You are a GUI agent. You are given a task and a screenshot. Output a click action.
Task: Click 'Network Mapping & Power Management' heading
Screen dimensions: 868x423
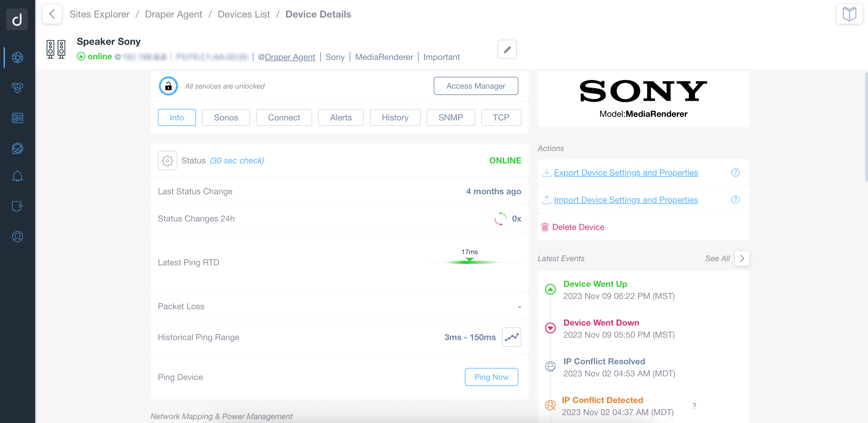pos(221,416)
